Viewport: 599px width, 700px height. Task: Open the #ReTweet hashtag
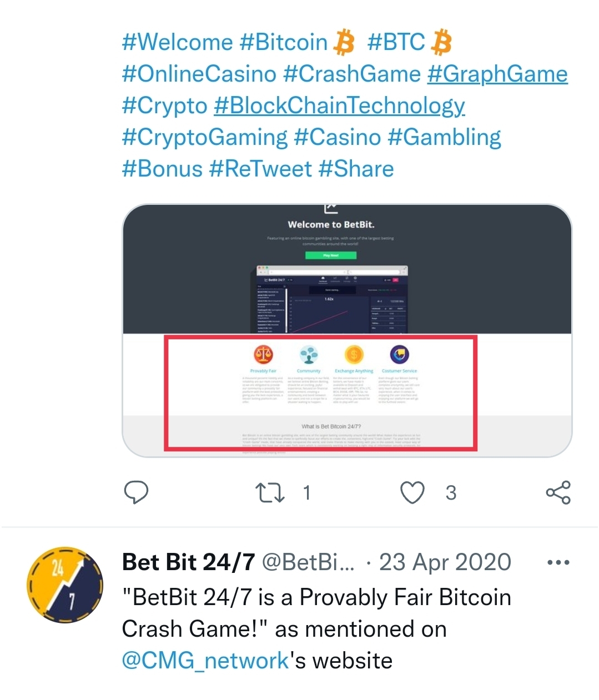pyautogui.click(x=260, y=169)
